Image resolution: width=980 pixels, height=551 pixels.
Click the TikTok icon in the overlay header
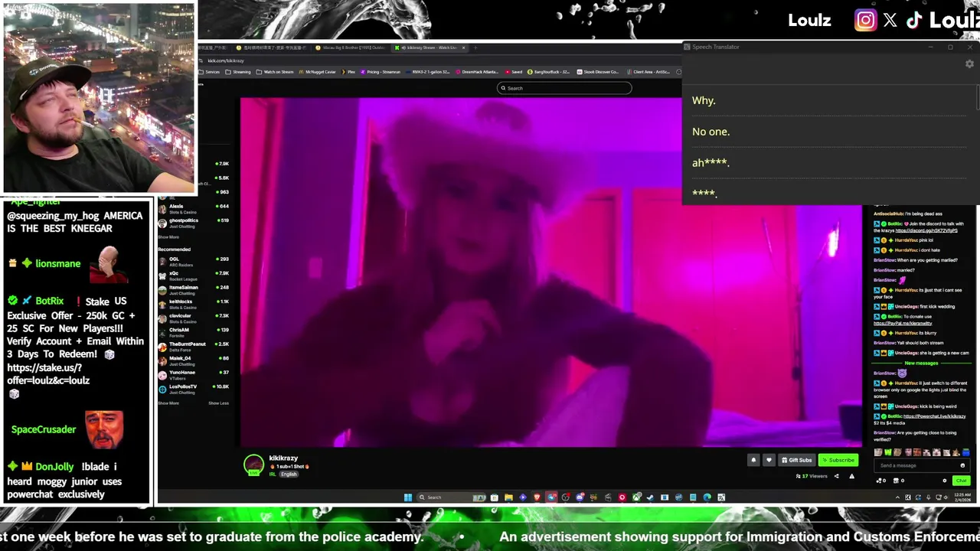pos(914,21)
